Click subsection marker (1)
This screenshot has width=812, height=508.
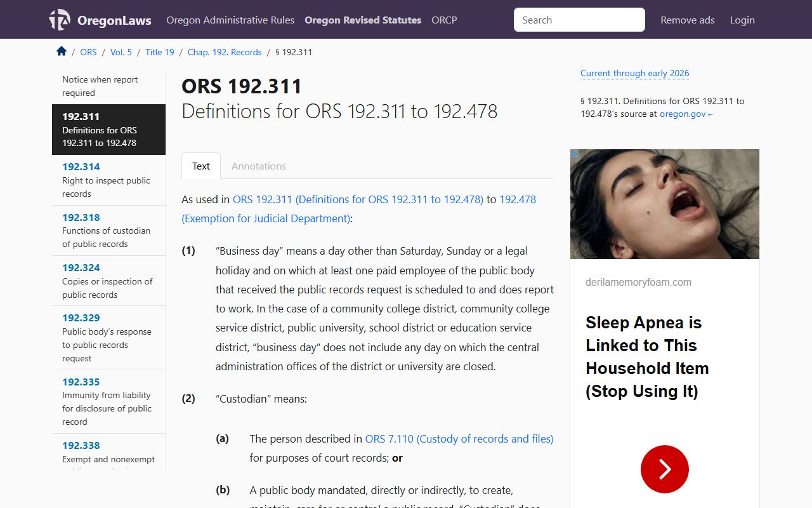(x=188, y=251)
